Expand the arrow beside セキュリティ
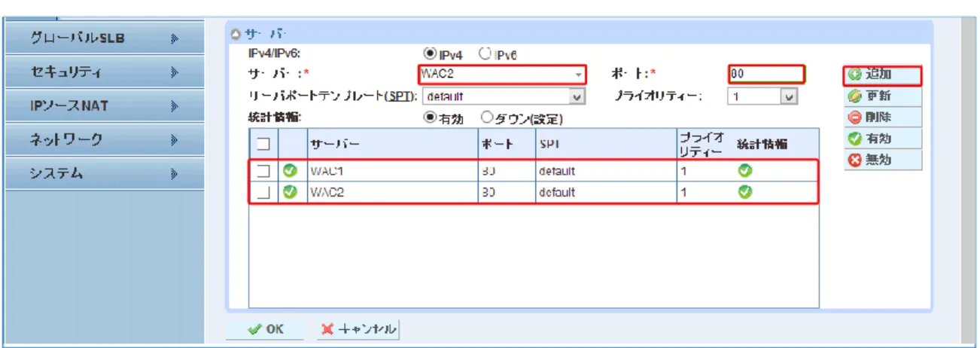Image resolution: width=980 pixels, height=348 pixels. (175, 73)
